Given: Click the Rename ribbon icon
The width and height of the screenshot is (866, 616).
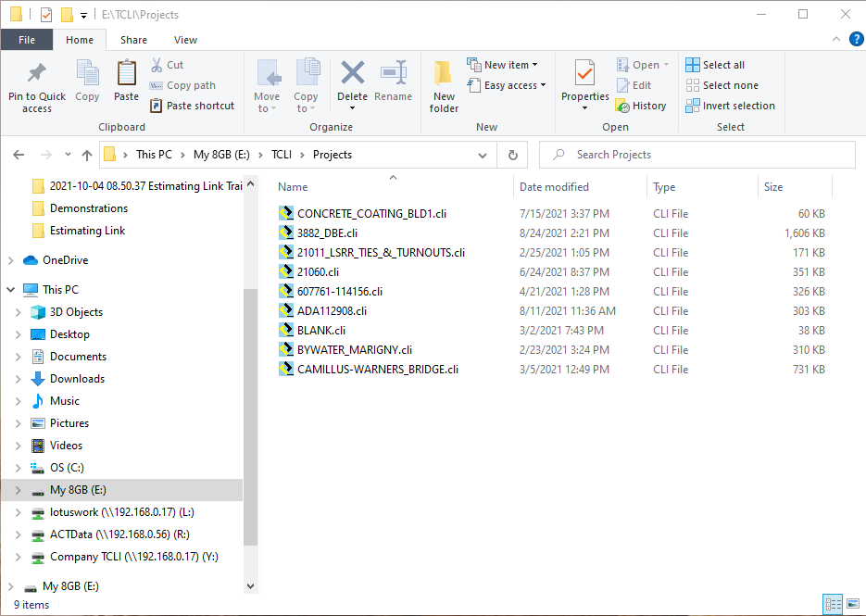Looking at the screenshot, I should 394,72.
